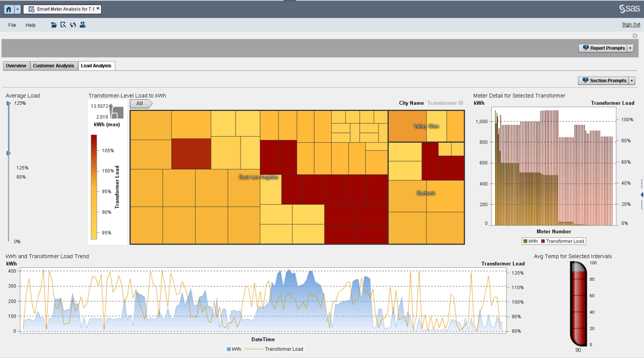Select the Burbank treemap region

coord(426,193)
